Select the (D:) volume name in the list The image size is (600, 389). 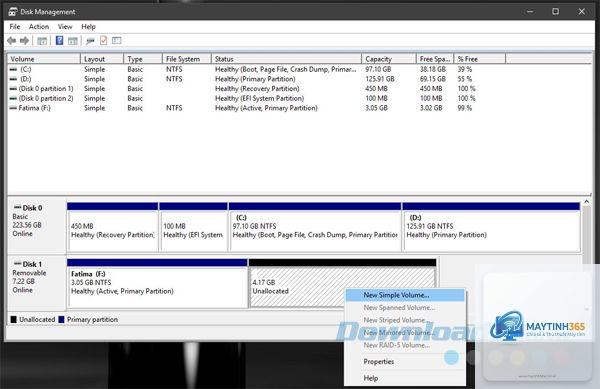click(x=26, y=79)
